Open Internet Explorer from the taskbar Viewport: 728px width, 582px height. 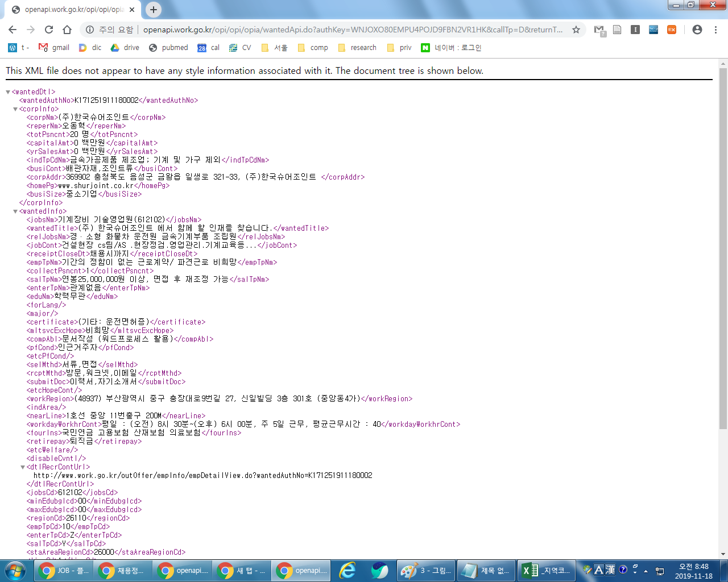347,570
